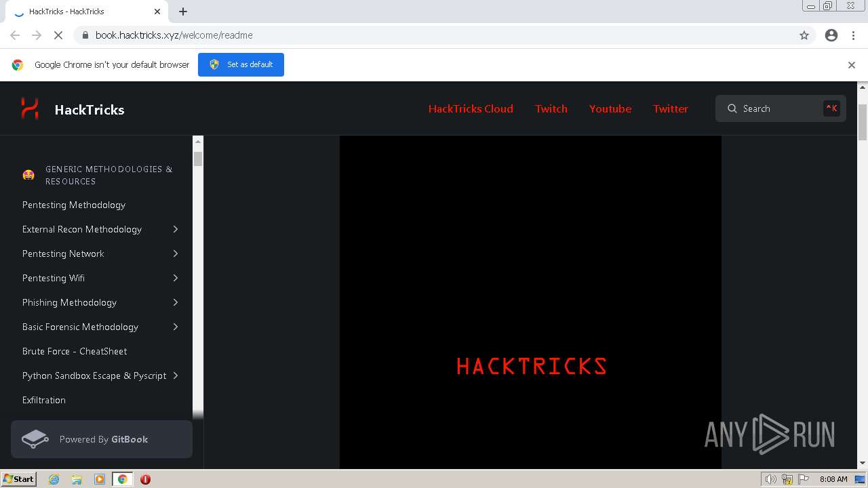
Task: Dismiss default browser notification bar
Action: tap(852, 65)
